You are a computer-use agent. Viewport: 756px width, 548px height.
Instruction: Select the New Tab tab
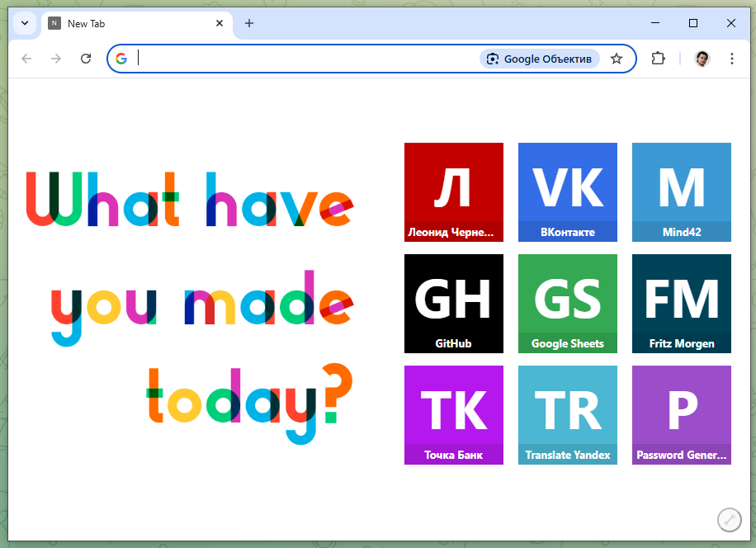(124, 24)
